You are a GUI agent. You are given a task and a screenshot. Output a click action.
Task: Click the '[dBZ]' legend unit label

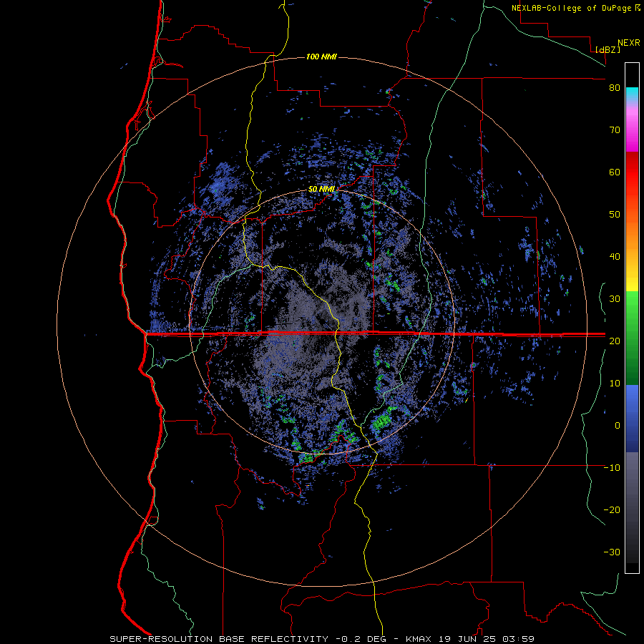[x=608, y=49]
